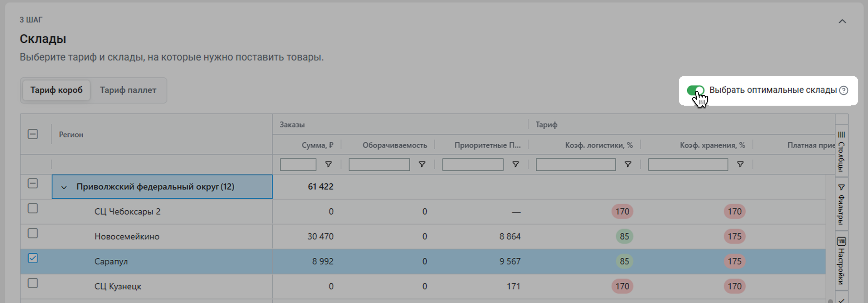Open the Настройки side panel

pyautogui.click(x=841, y=260)
